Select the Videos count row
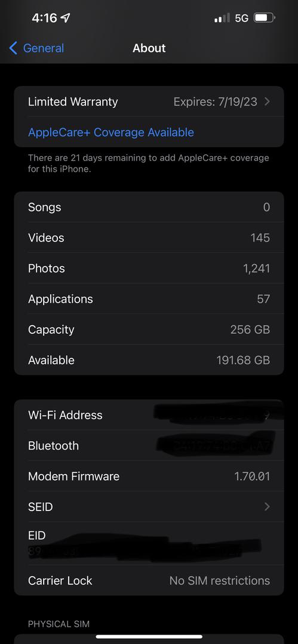Viewport: 298px width, 644px height. 149,237
